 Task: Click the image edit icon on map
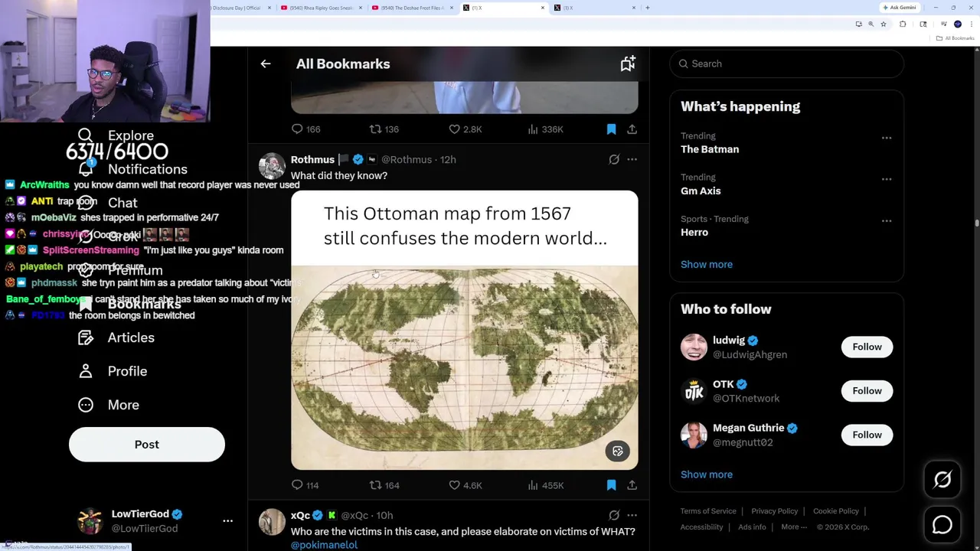(x=618, y=451)
